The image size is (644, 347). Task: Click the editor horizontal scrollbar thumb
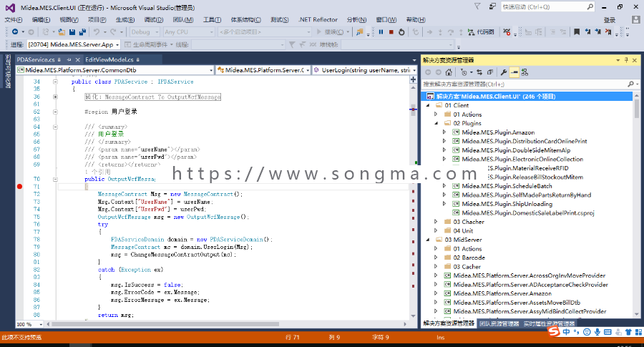tap(165, 324)
